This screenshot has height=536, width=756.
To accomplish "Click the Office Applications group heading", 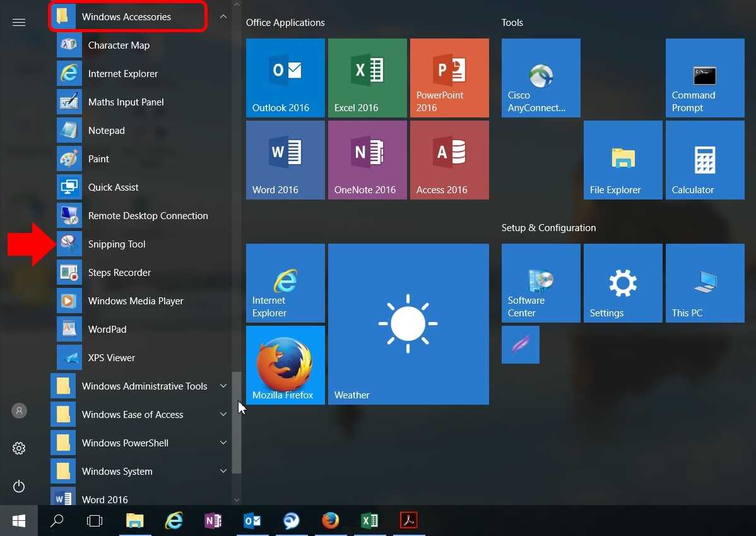I will [285, 23].
